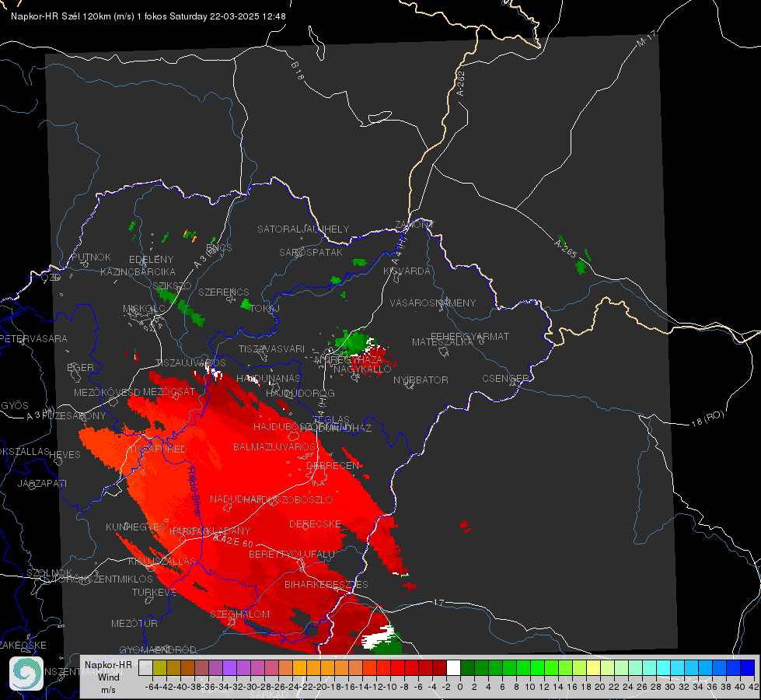Select the dark red swatch between -4 and -2

439,667
